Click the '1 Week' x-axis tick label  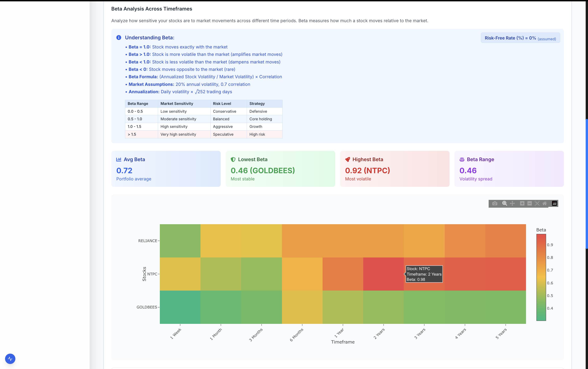pos(176,334)
